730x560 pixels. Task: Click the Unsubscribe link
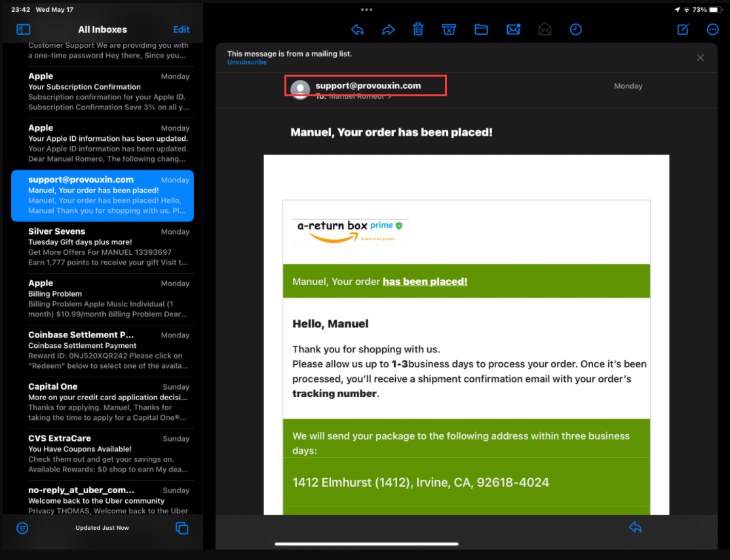(x=247, y=62)
